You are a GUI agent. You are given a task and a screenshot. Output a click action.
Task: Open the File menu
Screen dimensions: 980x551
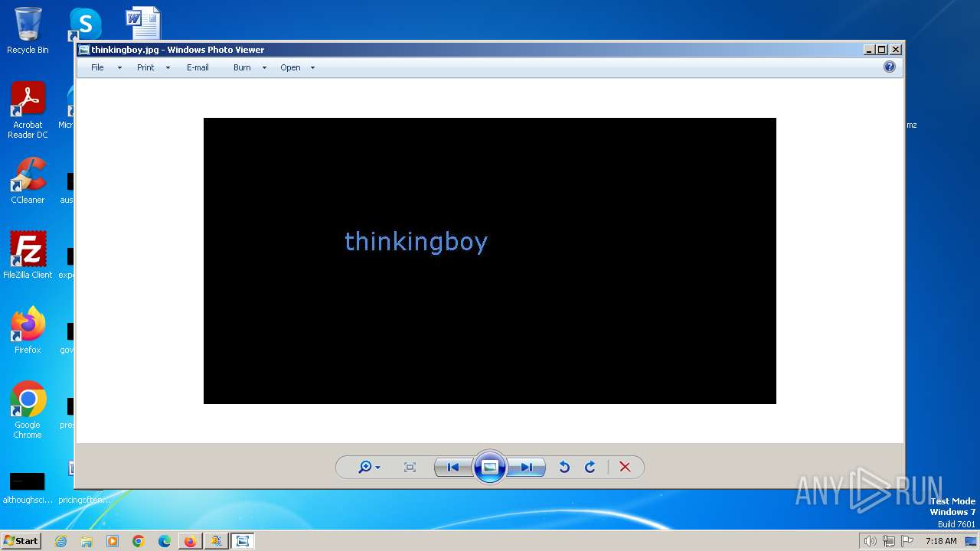97,67
